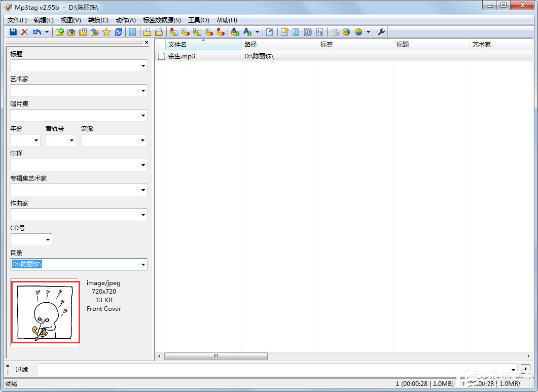The height and width of the screenshot is (392, 538).
Task: Expand the CD号 dropdown
Action: point(48,239)
